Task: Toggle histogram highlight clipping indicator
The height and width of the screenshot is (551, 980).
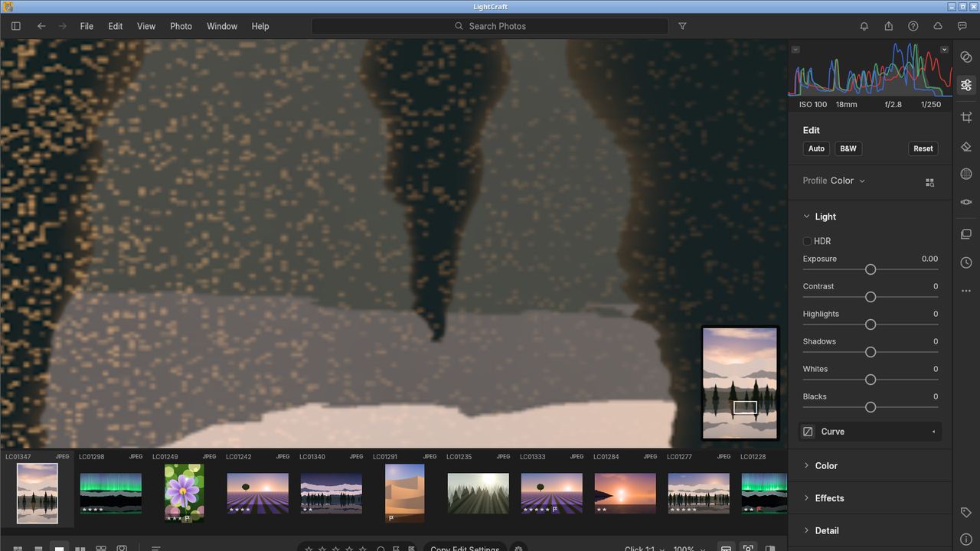Action: click(x=944, y=50)
